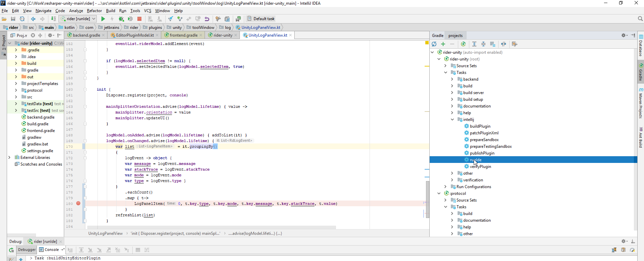644x261 pixels.
Task: Select verifyPlugin Gradle task
Action: click(480, 167)
